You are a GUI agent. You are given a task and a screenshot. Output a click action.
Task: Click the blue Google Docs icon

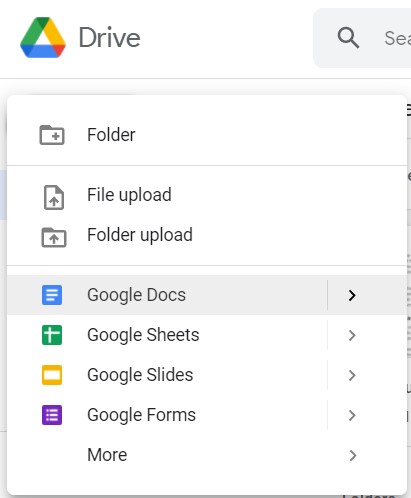(x=52, y=295)
